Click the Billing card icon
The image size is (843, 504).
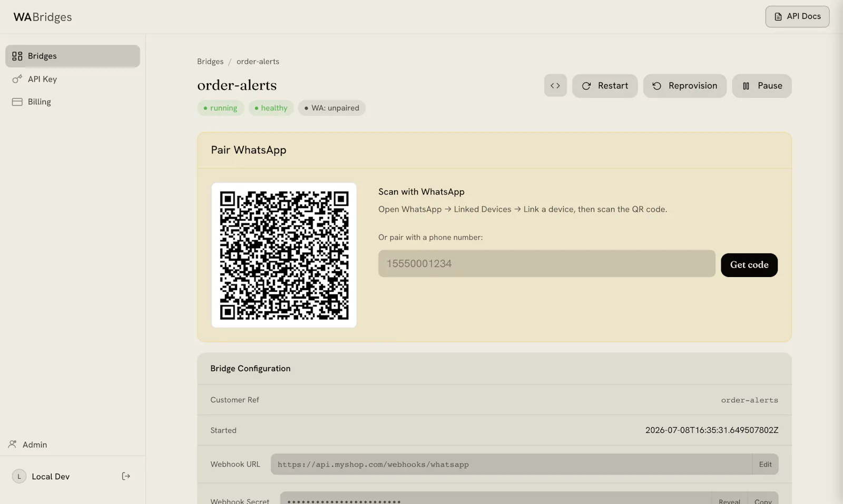coord(17,102)
